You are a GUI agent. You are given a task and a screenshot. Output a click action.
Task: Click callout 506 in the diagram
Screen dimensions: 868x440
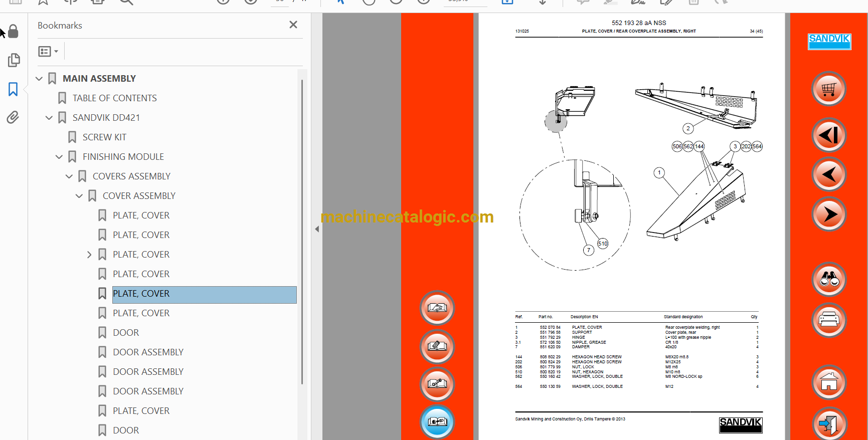point(677,146)
